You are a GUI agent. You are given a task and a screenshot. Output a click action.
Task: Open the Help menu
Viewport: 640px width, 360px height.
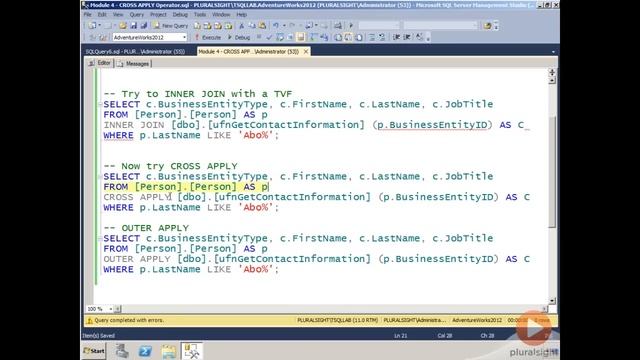[242, 15]
